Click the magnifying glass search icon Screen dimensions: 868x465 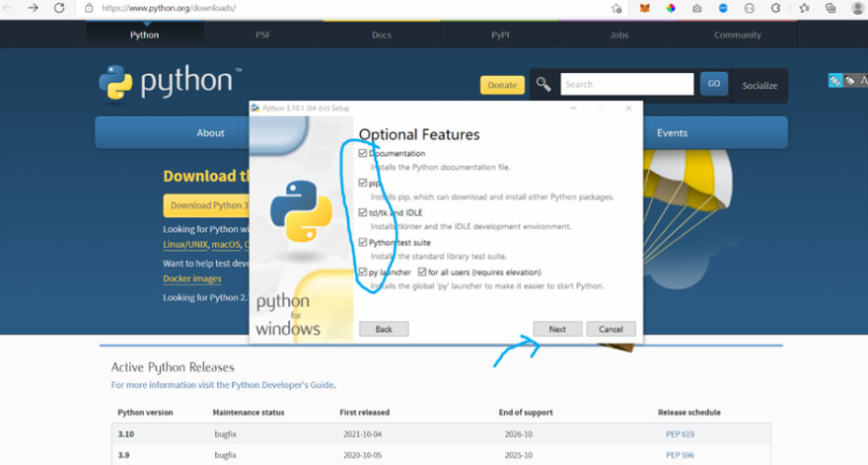tap(543, 84)
